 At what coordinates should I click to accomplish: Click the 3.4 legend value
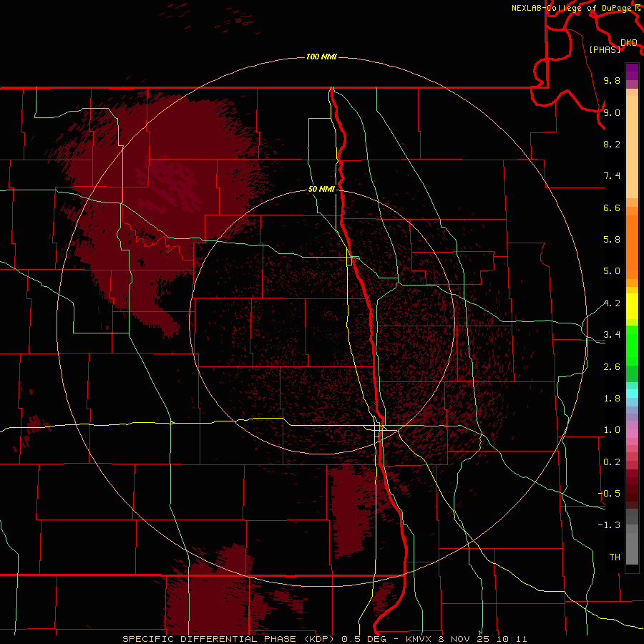click(x=612, y=335)
